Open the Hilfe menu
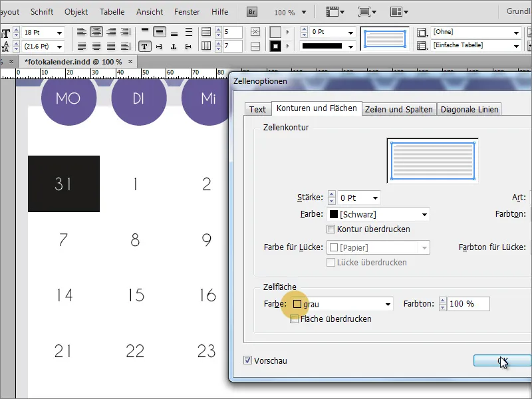Screen dimensions: 532x399 (x=219, y=12)
